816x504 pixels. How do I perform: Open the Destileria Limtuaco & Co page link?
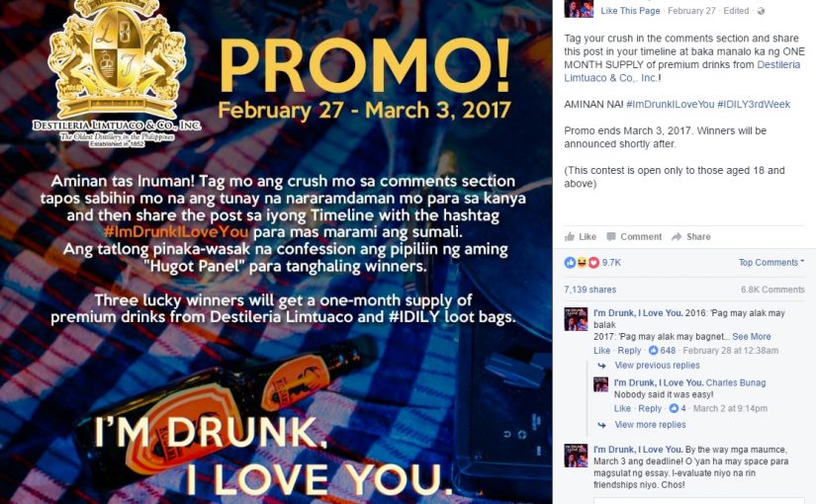pos(682,71)
